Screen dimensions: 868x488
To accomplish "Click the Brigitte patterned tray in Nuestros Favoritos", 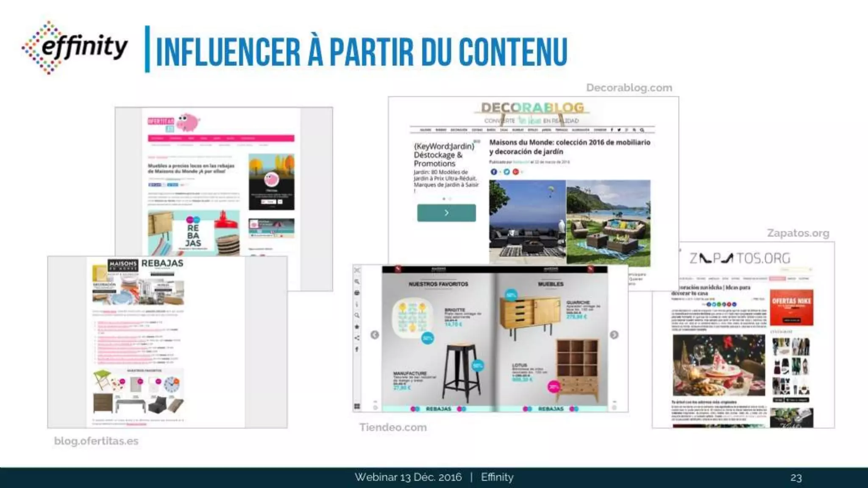I will pyautogui.click(x=413, y=317).
